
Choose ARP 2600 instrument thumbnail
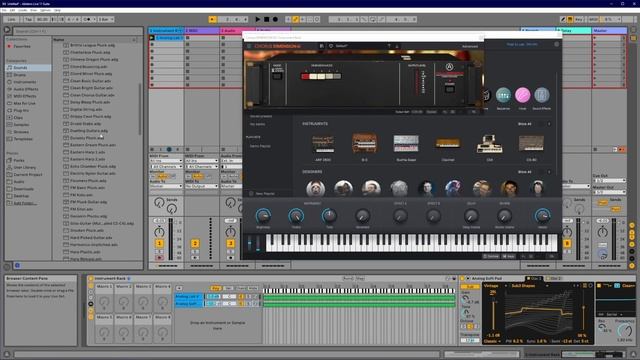tap(323, 144)
